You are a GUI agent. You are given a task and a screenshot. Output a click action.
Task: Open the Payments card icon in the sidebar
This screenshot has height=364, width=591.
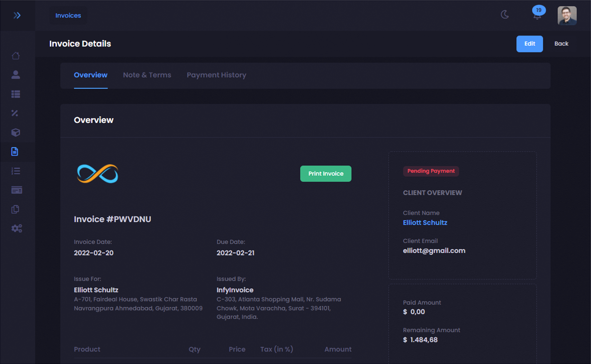[16, 190]
